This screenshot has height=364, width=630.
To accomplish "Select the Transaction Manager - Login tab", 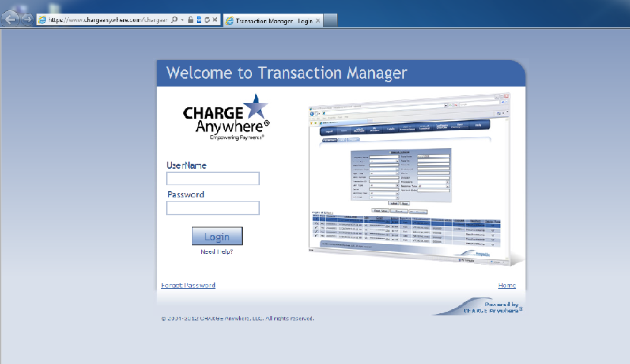I will click(268, 21).
